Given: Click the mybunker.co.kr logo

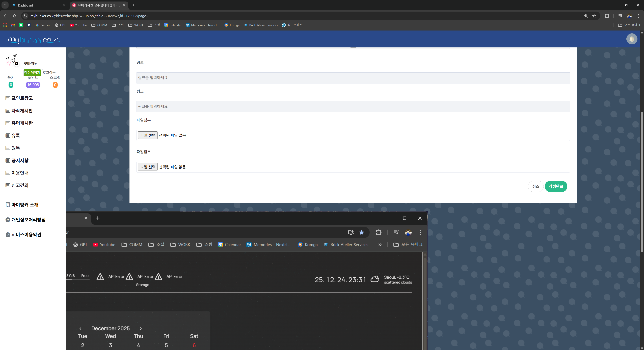Looking at the screenshot, I should 33,40.
